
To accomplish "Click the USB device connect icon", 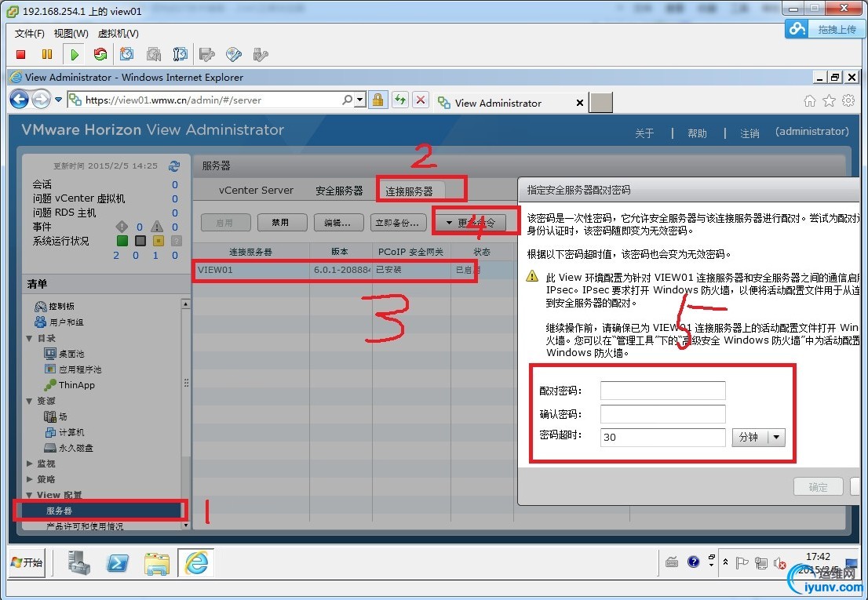I will point(261,54).
